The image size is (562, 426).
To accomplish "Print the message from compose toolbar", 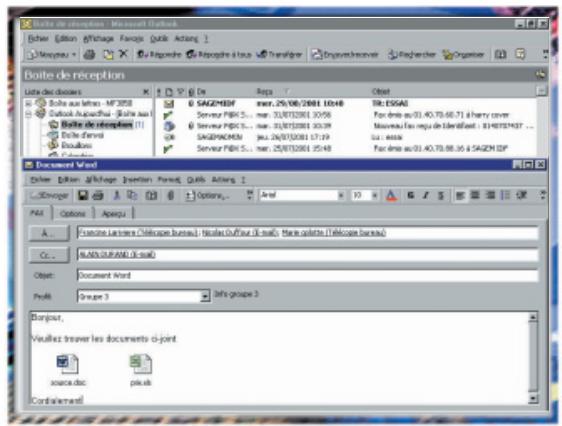I will pos(98,196).
